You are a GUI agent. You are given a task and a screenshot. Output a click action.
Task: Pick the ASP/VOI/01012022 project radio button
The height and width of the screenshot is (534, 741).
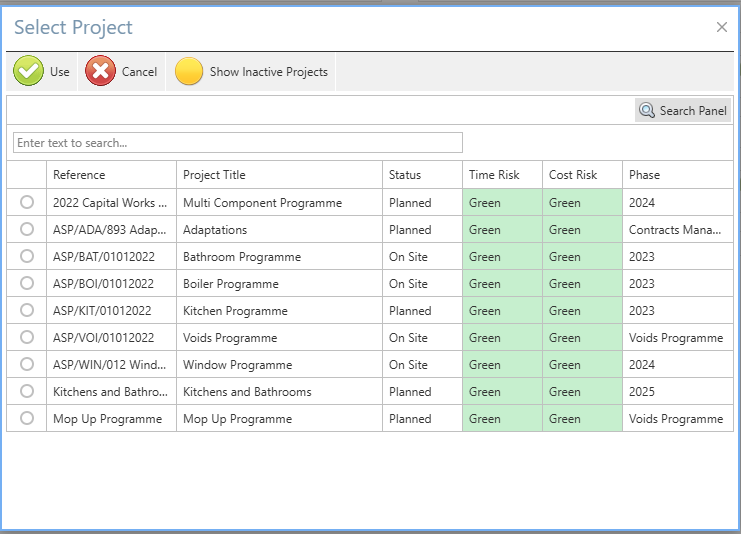pos(27,338)
